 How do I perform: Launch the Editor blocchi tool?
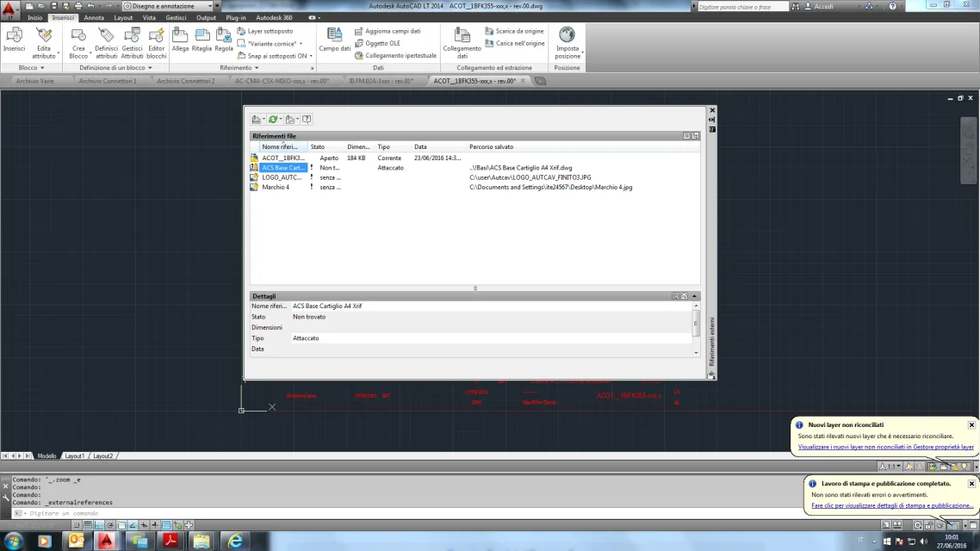click(156, 43)
